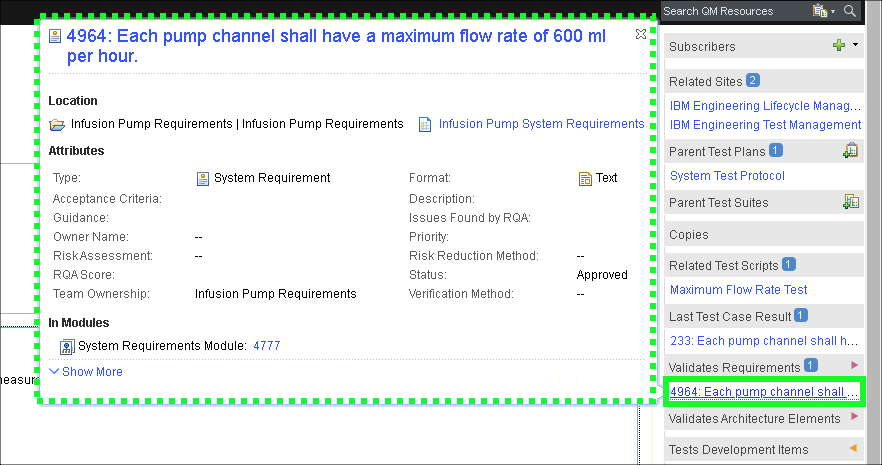Open last test case result 233
This screenshot has height=465, width=882.
[765, 341]
